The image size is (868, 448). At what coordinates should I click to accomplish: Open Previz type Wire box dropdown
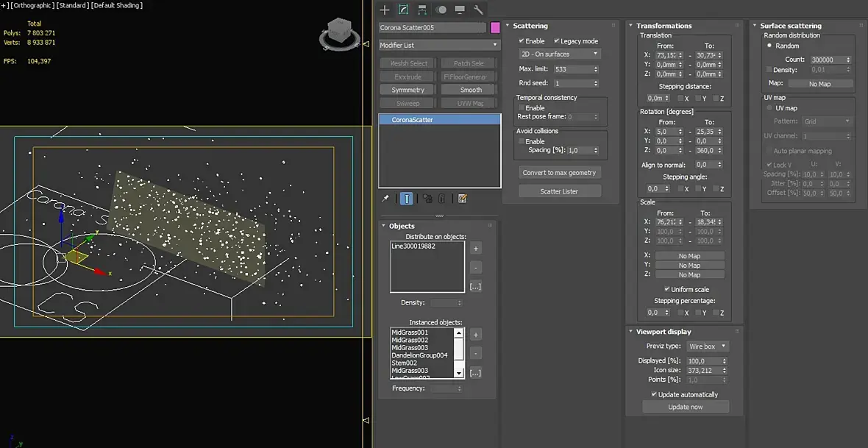[x=708, y=346]
